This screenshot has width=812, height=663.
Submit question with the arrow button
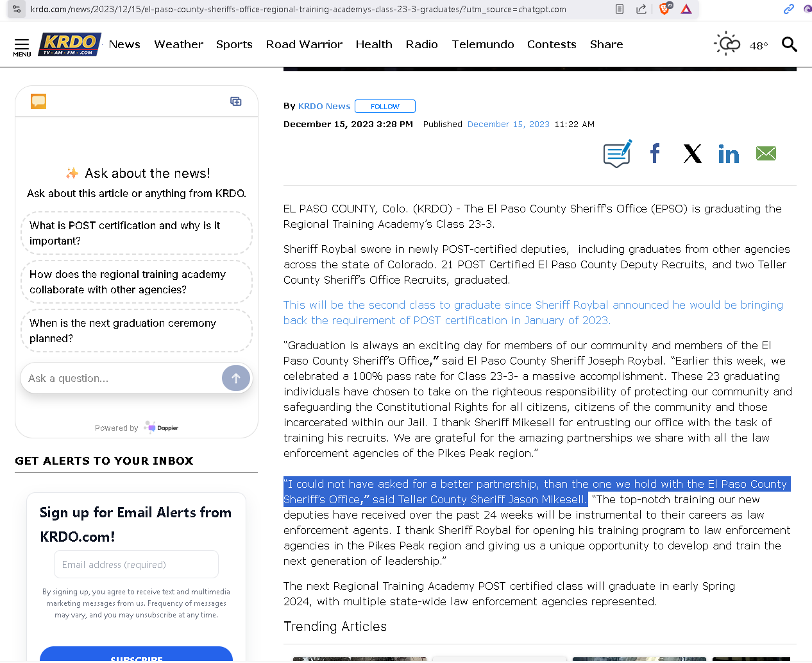[x=235, y=378]
